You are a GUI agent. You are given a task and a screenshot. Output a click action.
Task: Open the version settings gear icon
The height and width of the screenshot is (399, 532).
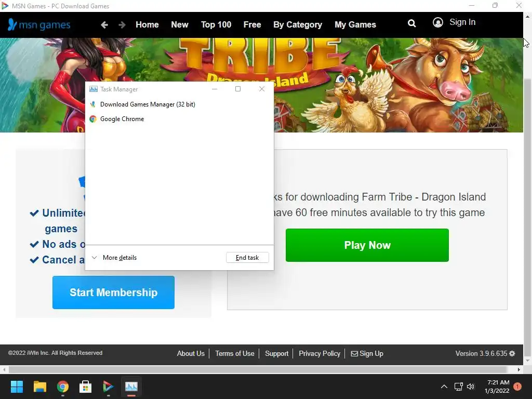click(x=512, y=353)
